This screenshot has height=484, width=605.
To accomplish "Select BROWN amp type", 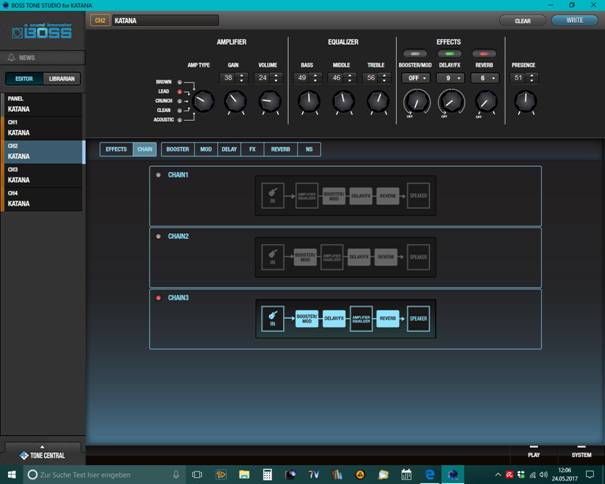I will pos(179,82).
